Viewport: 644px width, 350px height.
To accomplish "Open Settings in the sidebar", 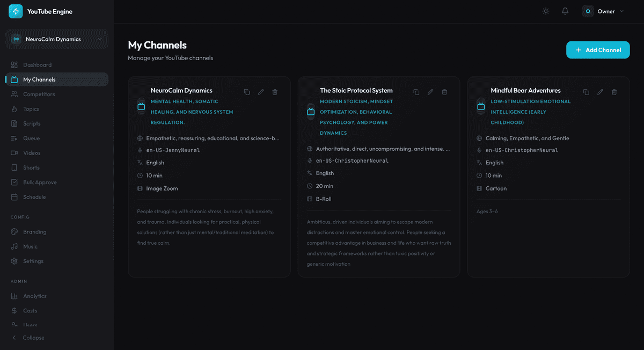I will (57, 261).
